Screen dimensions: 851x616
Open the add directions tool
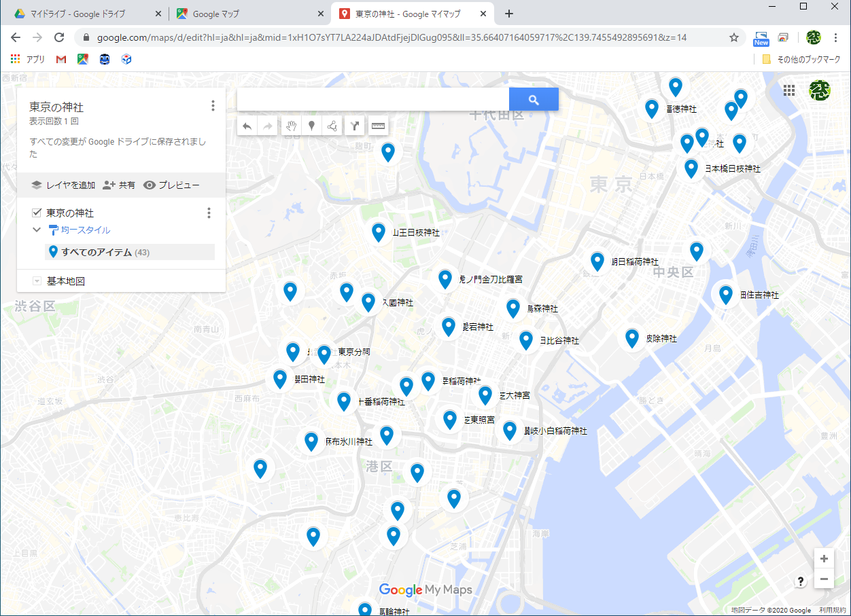354,126
